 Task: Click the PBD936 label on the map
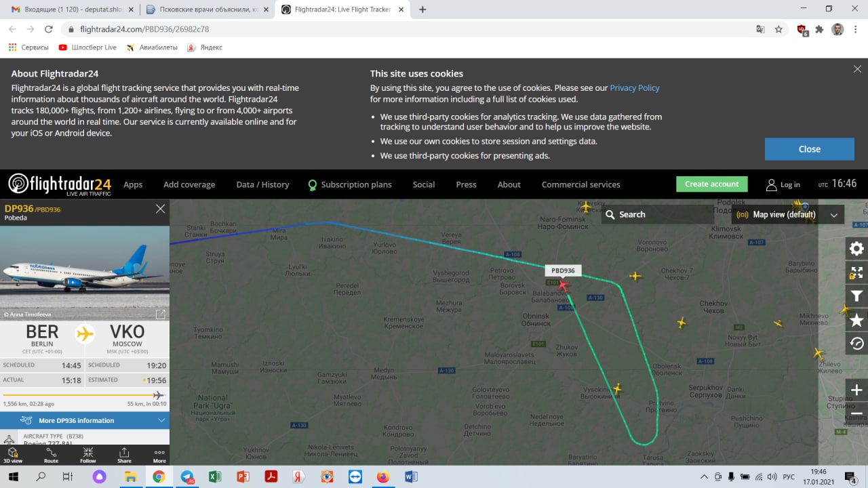[563, 270]
